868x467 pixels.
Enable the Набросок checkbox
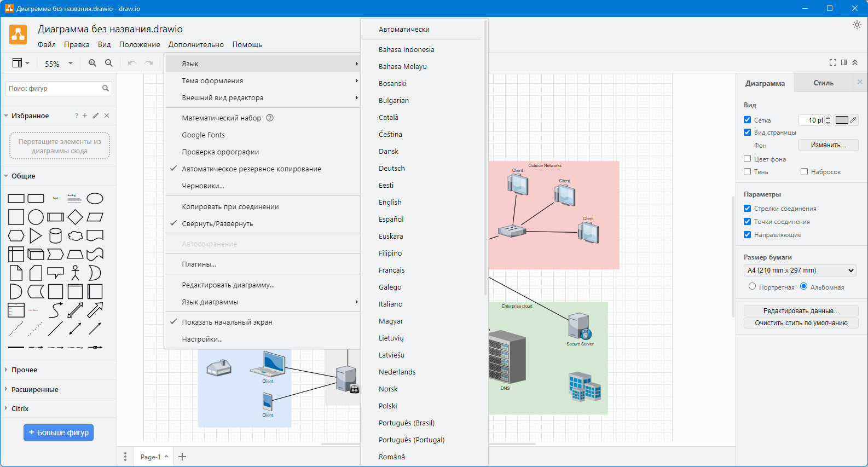804,171
